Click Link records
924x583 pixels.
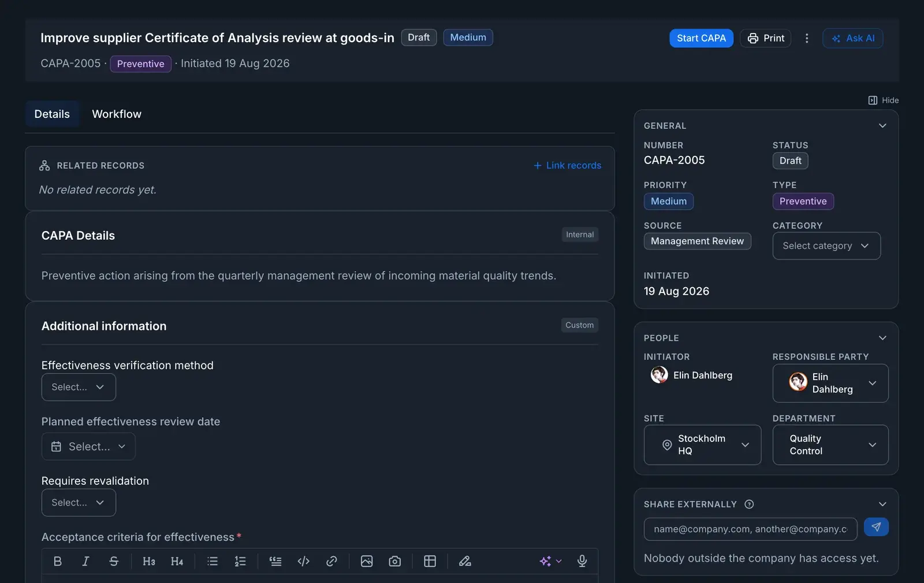(567, 165)
